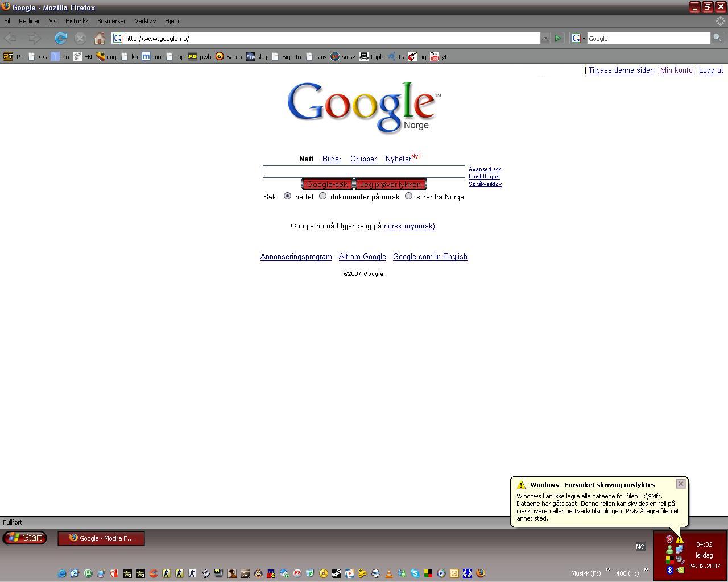Viewport: 728px width, 582px height.
Task: Open the ts bookmark
Action: pyautogui.click(x=396, y=57)
